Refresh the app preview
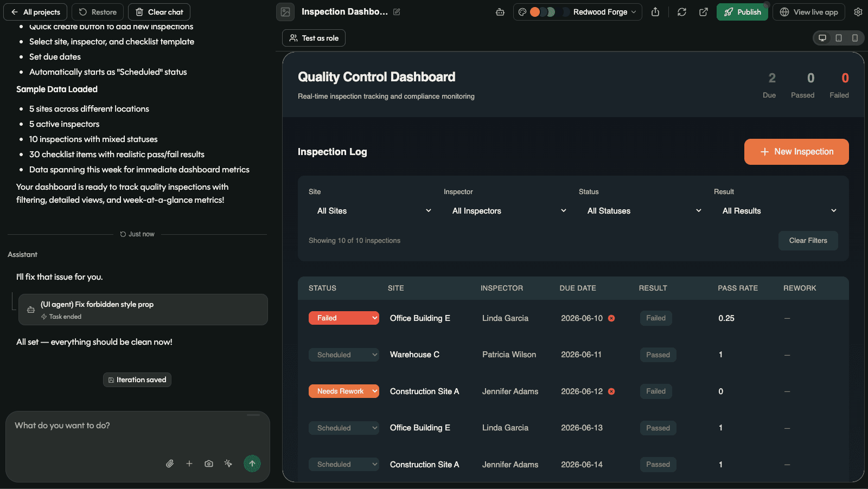 coord(682,12)
